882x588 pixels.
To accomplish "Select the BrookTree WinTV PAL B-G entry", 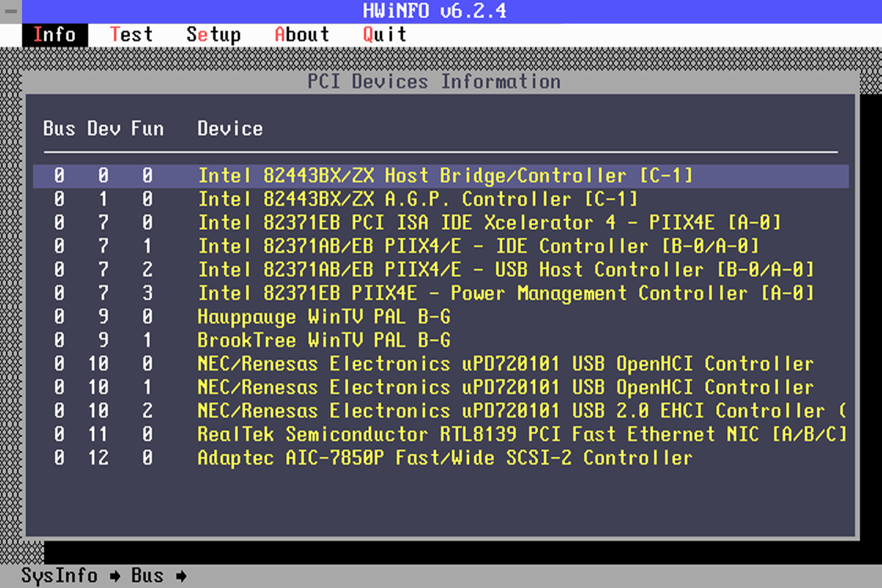I will coord(323,340).
